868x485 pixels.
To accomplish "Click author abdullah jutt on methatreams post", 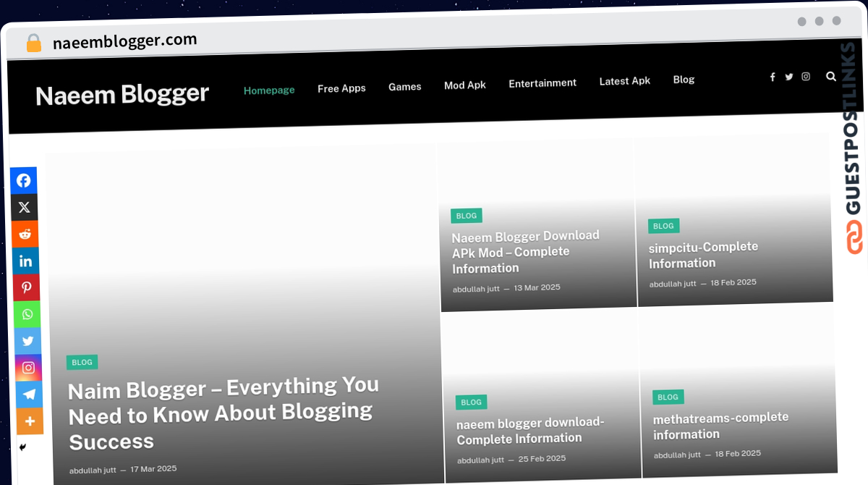I will [x=677, y=455].
